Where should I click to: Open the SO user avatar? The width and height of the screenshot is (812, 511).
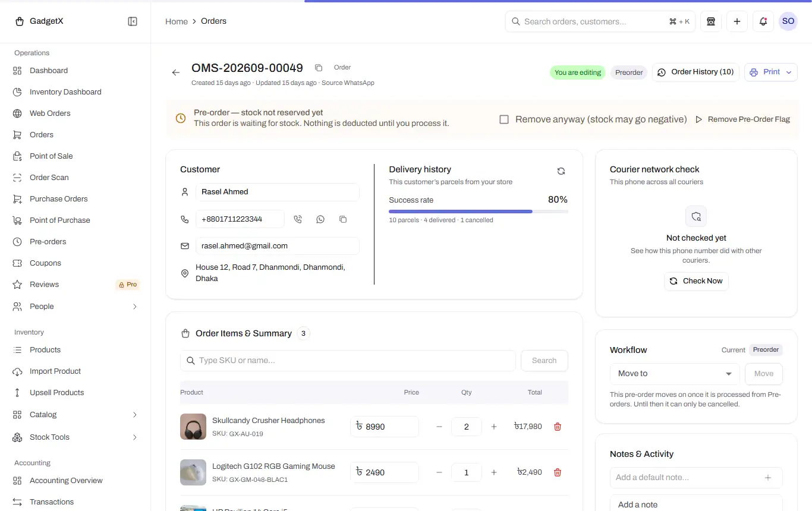coord(788,21)
